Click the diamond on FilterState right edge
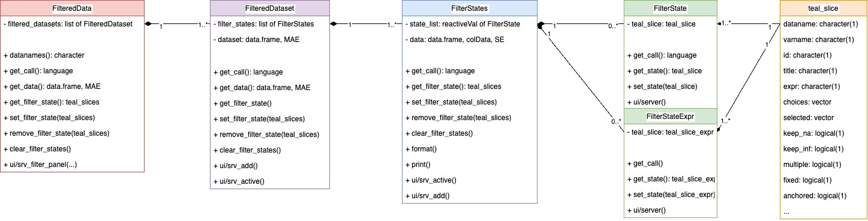This screenshot has height=221, width=868. point(720,24)
